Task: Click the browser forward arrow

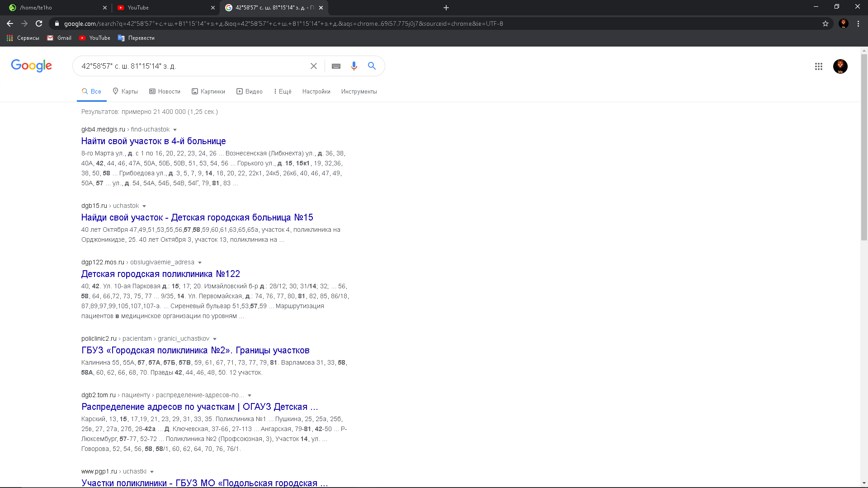Action: 24,23
